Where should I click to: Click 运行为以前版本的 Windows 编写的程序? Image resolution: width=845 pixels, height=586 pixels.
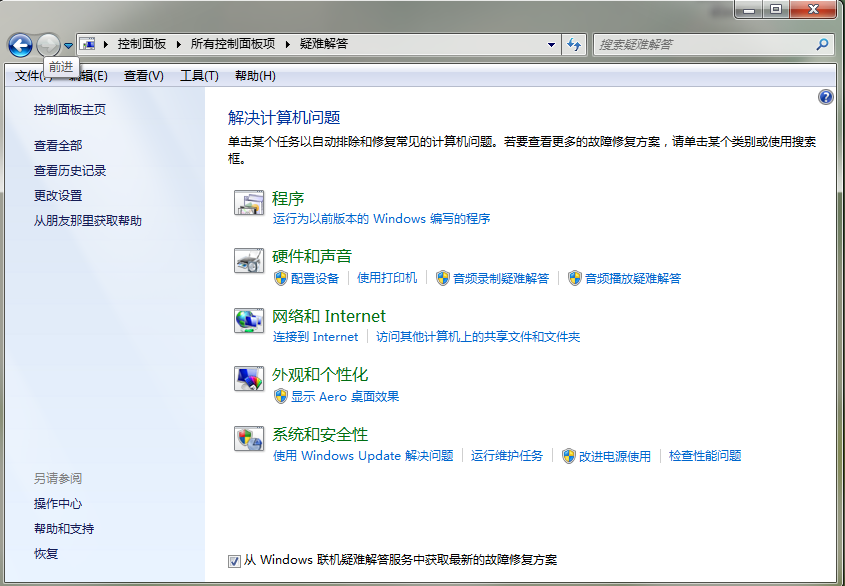(x=382, y=219)
